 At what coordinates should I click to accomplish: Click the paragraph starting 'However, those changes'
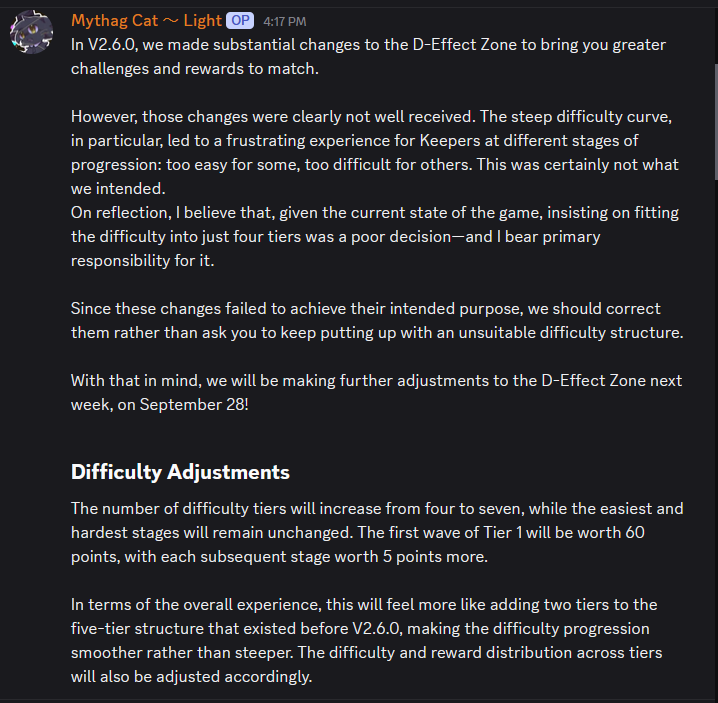pyautogui.click(x=375, y=153)
